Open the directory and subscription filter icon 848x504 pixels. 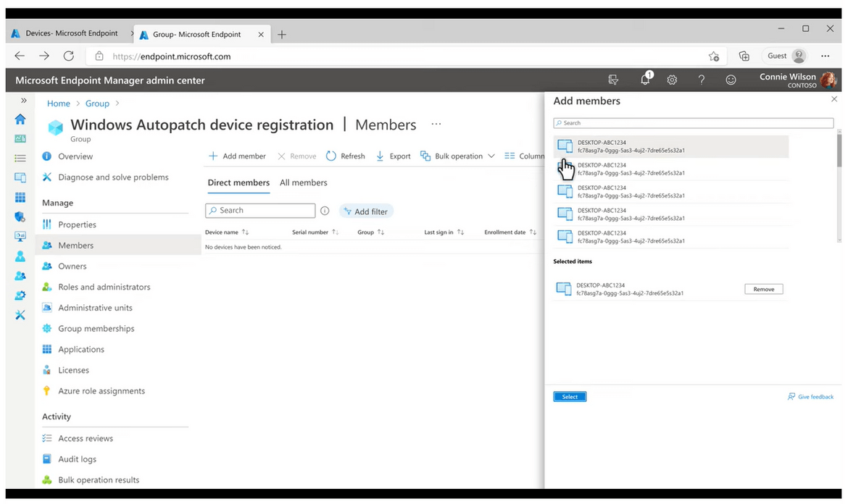point(613,80)
